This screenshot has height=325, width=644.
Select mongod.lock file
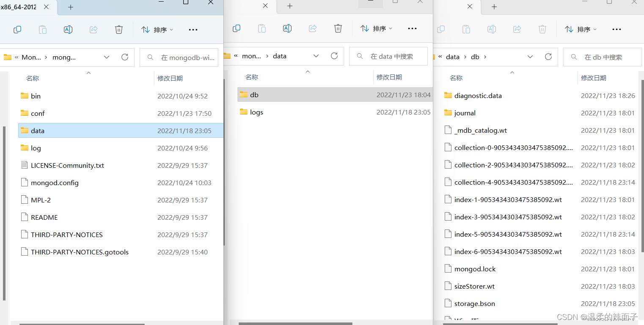[x=540, y=269]
